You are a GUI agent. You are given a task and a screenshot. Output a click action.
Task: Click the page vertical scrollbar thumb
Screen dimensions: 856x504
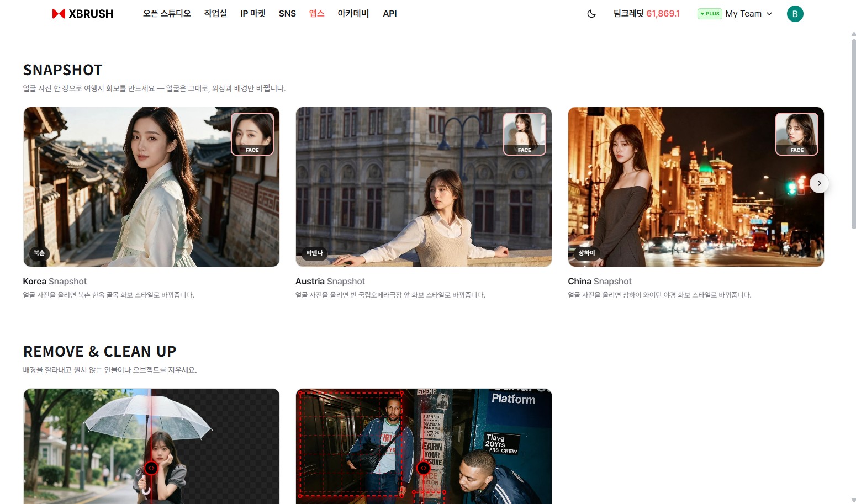pyautogui.click(x=853, y=134)
